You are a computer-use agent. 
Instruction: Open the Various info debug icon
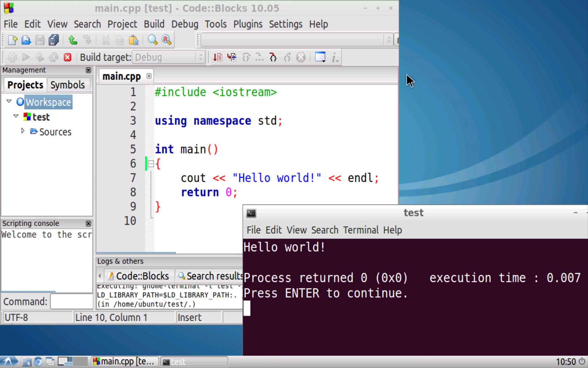(x=335, y=57)
